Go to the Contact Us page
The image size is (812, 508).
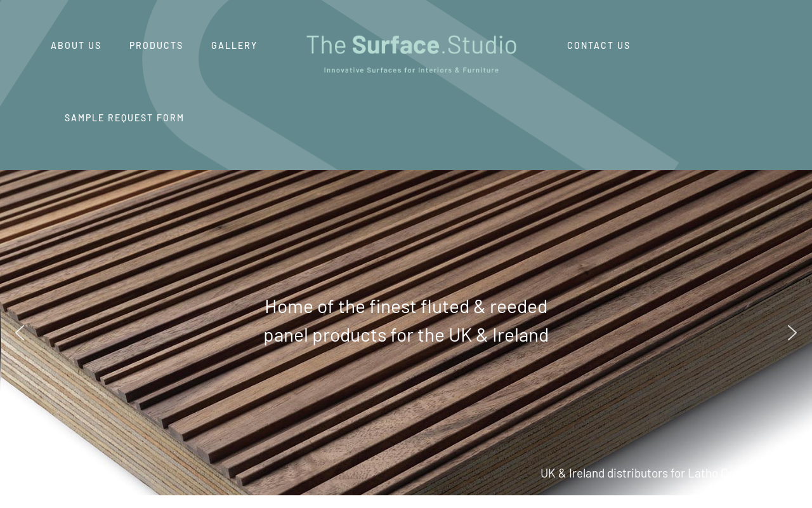point(598,46)
